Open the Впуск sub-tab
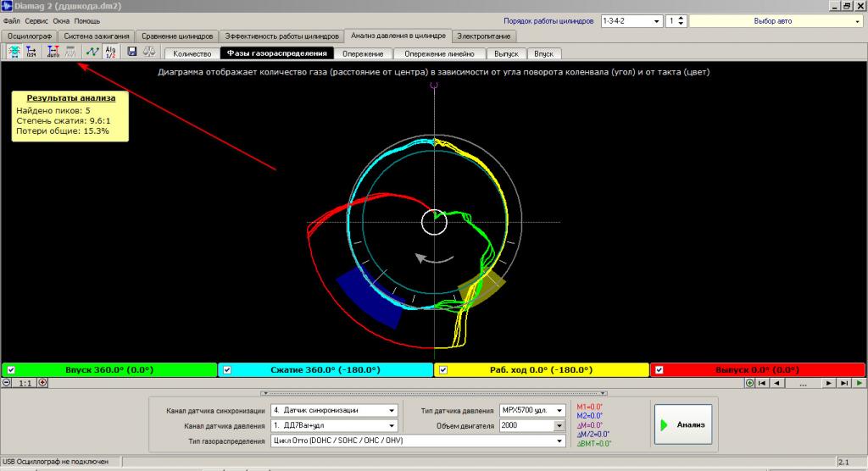 click(x=543, y=53)
